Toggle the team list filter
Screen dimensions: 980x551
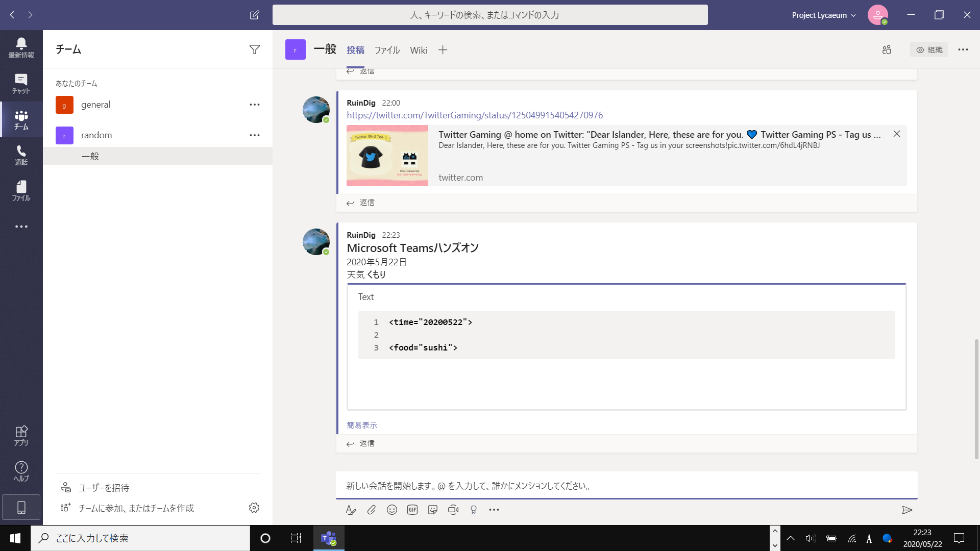[x=254, y=49]
